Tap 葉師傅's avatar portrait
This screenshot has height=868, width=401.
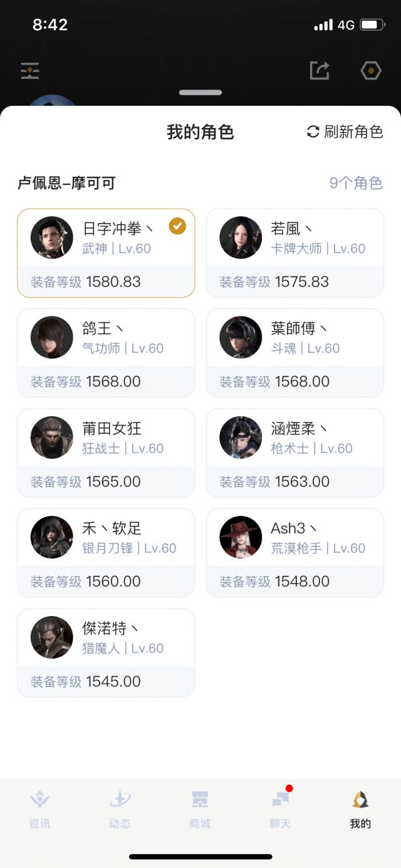tap(240, 337)
